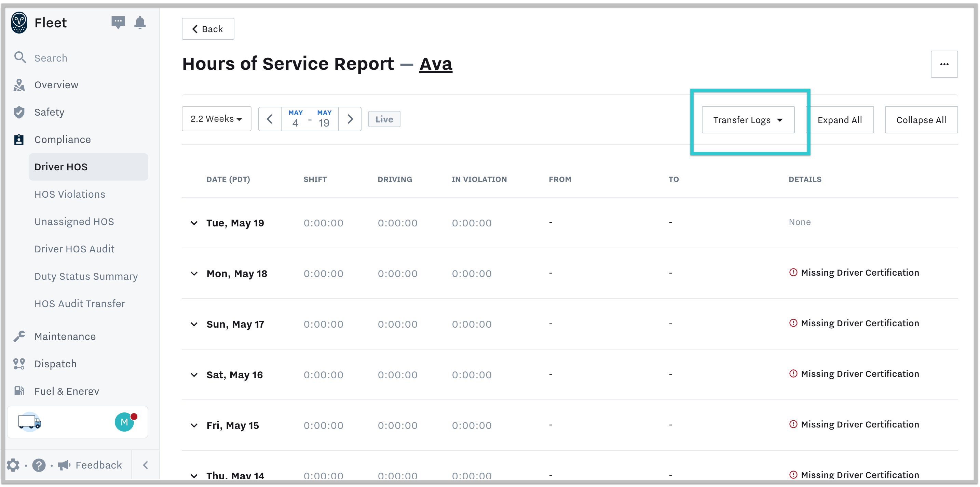The height and width of the screenshot is (487, 980).
Task: Click the Dispatch icon in the sidebar
Action: [x=19, y=364]
